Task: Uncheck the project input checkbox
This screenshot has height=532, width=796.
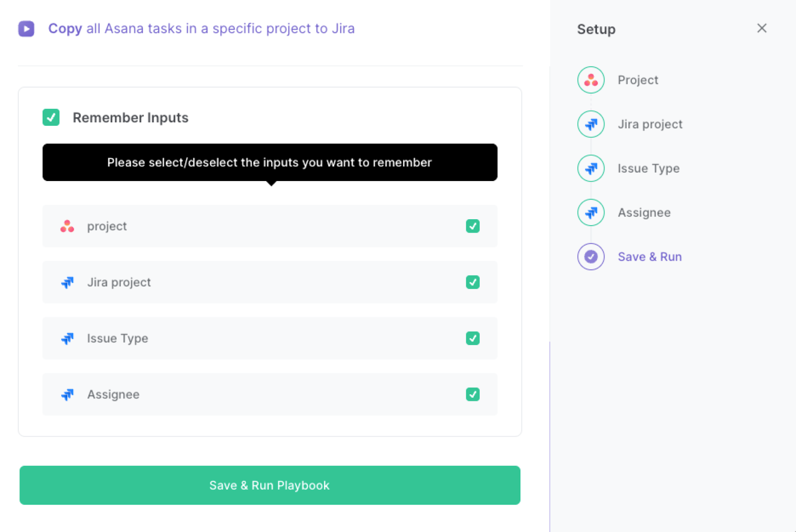Action: 473,226
